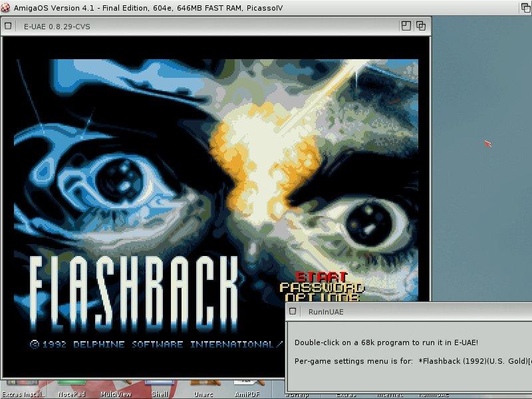Open MultiView from the dock
Viewport: 532px width, 399px height.
pyautogui.click(x=116, y=390)
